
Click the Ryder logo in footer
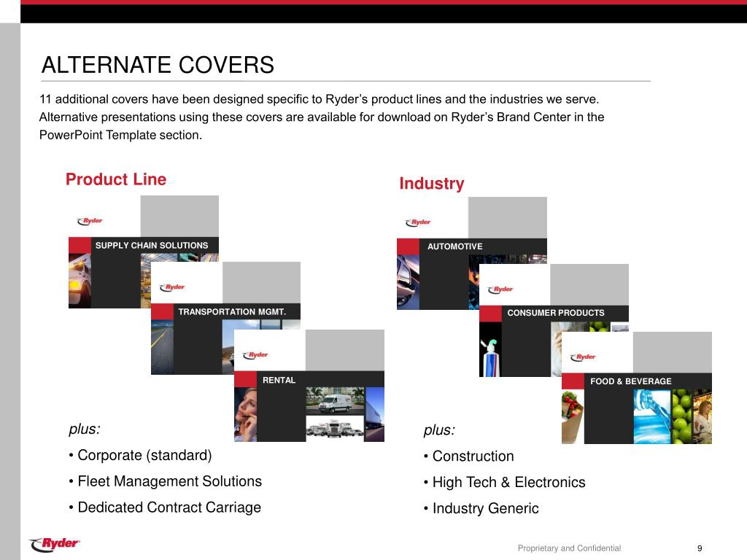(54, 544)
